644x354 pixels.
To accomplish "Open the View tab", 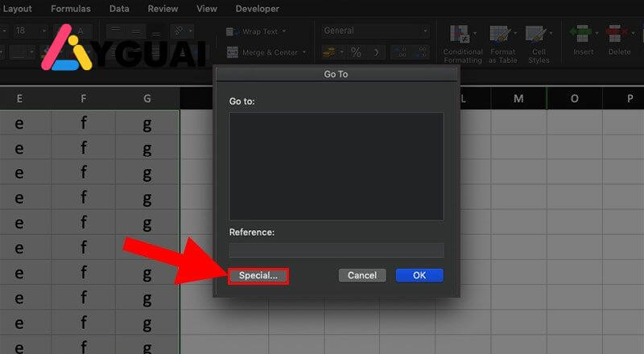I will (x=207, y=9).
